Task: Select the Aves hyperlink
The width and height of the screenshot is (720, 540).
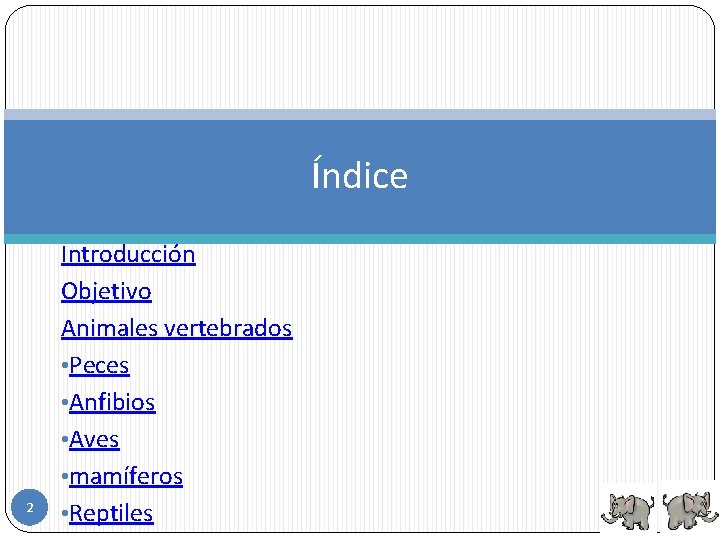Action: pos(94,439)
